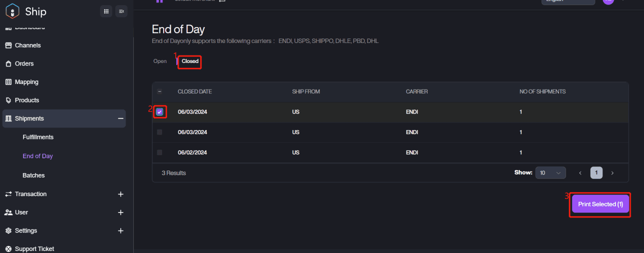Expand the Transaction menu plus sign
The width and height of the screenshot is (644, 253).
click(x=121, y=194)
